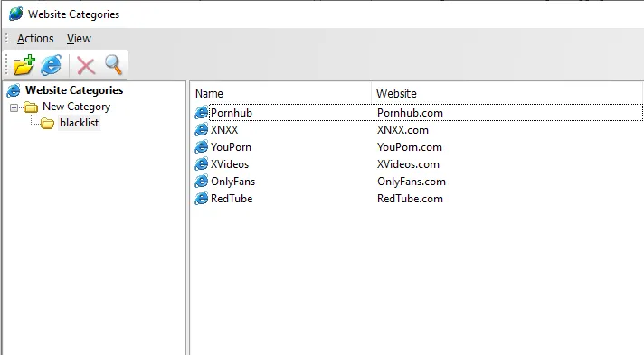Click the globe icon beside Website Categories root
This screenshot has height=355, width=644.
14,90
